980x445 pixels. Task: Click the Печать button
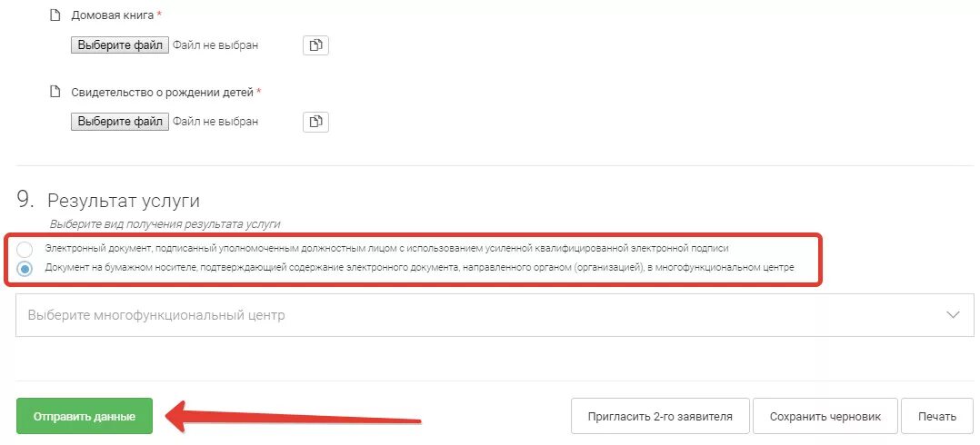(x=936, y=417)
